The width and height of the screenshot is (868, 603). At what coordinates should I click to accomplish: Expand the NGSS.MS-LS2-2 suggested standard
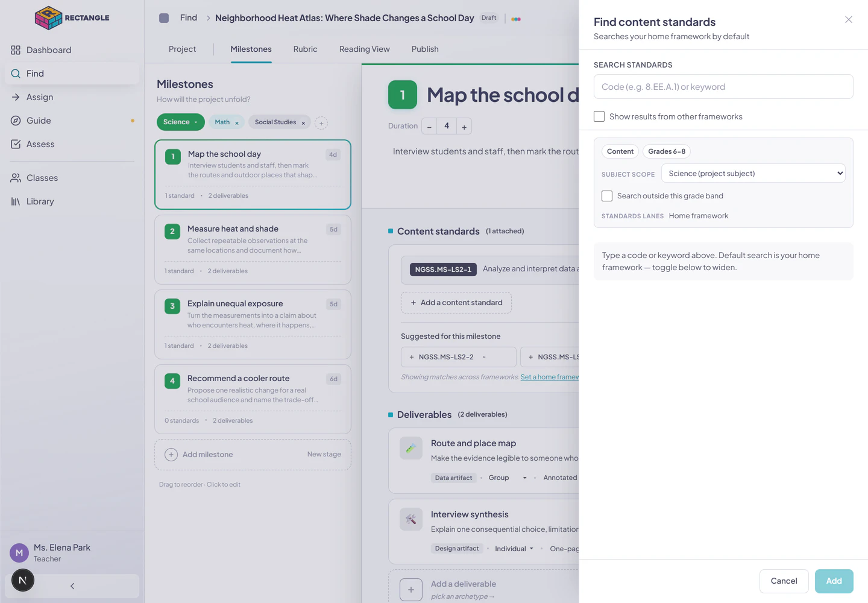(x=484, y=357)
